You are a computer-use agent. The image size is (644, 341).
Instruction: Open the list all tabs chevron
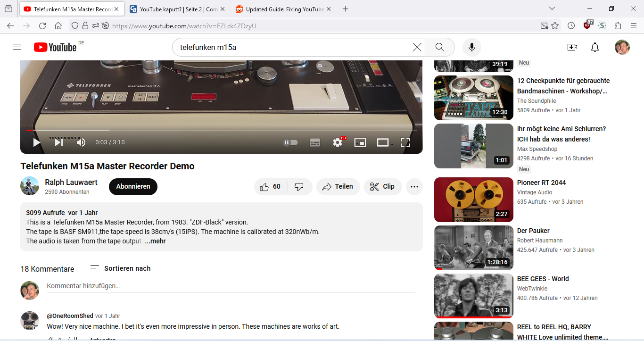click(552, 8)
